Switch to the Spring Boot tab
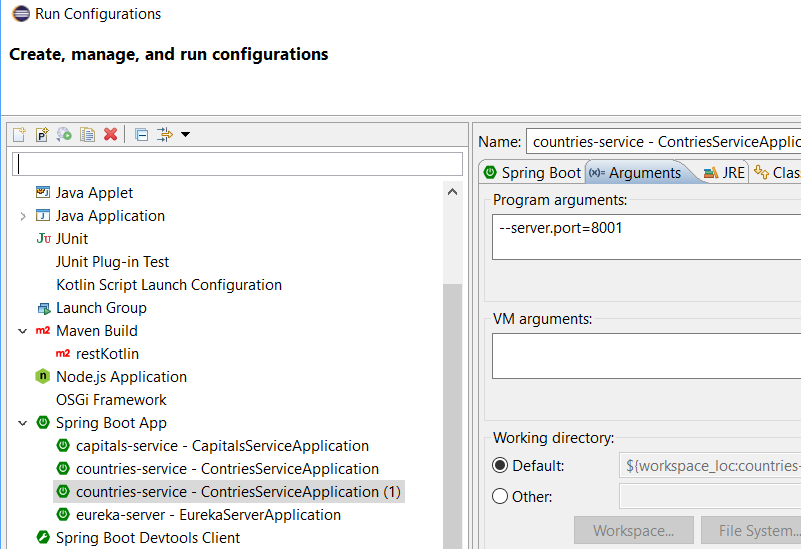801x549 pixels. [x=532, y=173]
